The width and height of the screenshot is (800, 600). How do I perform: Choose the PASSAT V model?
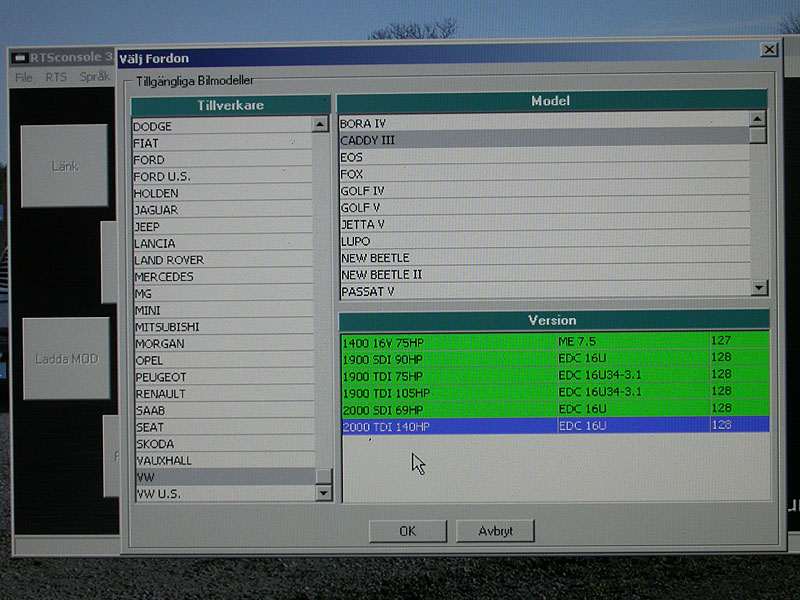tap(546, 291)
